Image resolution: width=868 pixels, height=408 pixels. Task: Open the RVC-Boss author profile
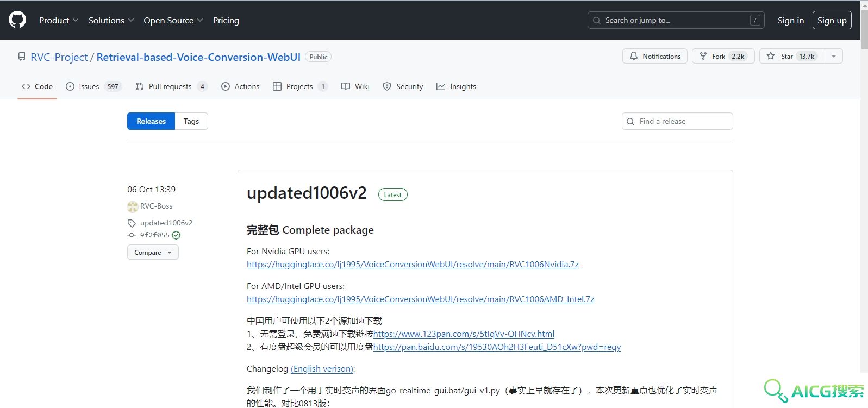click(x=156, y=206)
